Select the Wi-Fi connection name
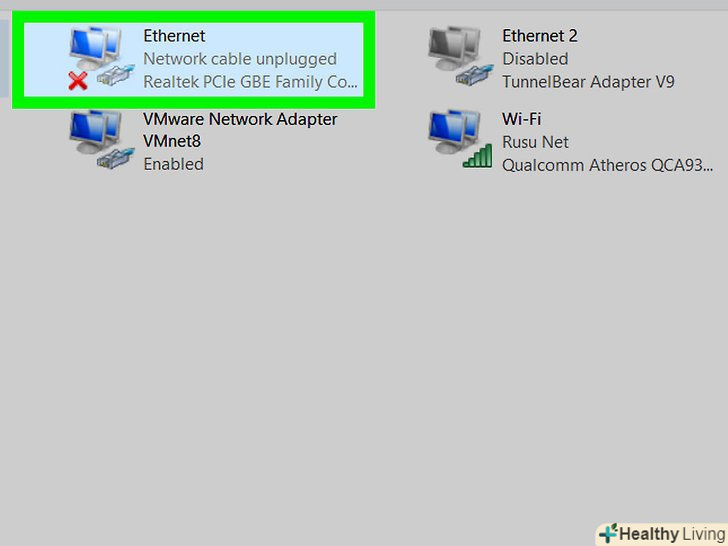The height and width of the screenshot is (546, 728). [521, 119]
